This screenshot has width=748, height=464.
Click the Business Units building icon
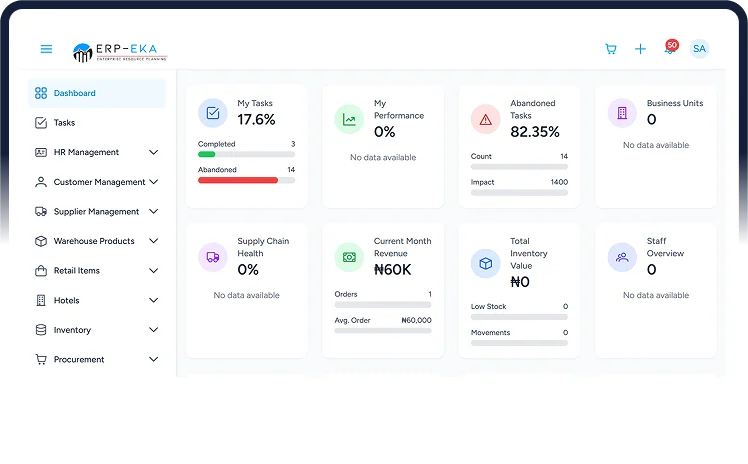click(x=622, y=113)
